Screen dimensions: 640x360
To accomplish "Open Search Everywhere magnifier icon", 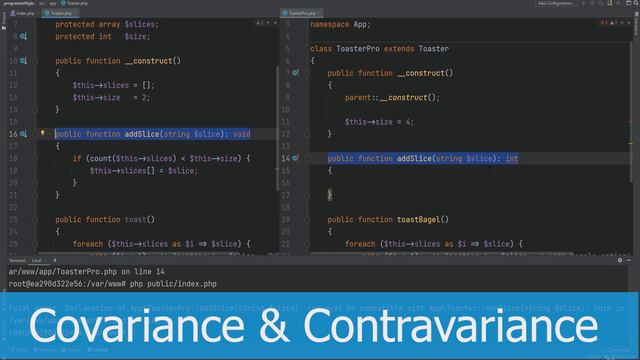I will 636,3.
